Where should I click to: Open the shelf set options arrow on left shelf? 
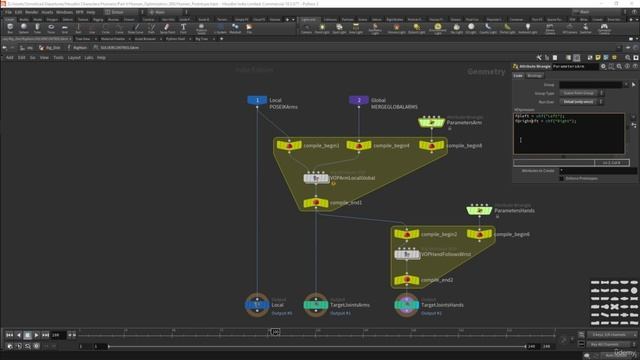[293, 19]
